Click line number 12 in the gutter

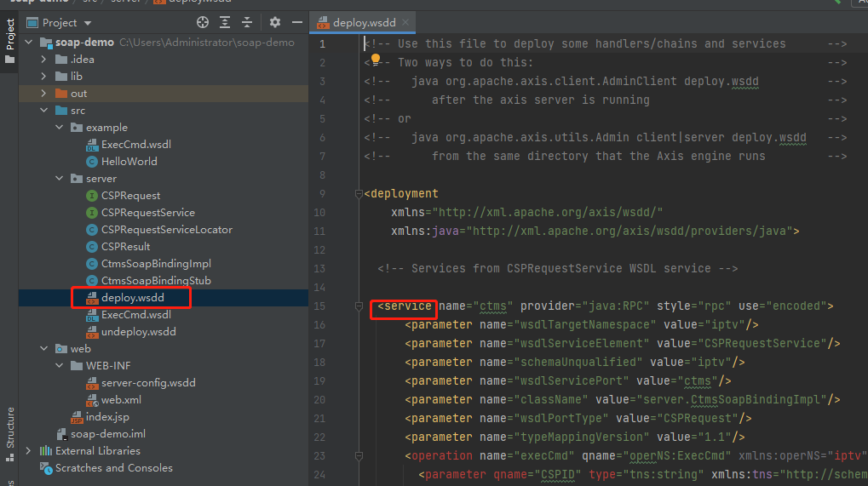coord(319,250)
